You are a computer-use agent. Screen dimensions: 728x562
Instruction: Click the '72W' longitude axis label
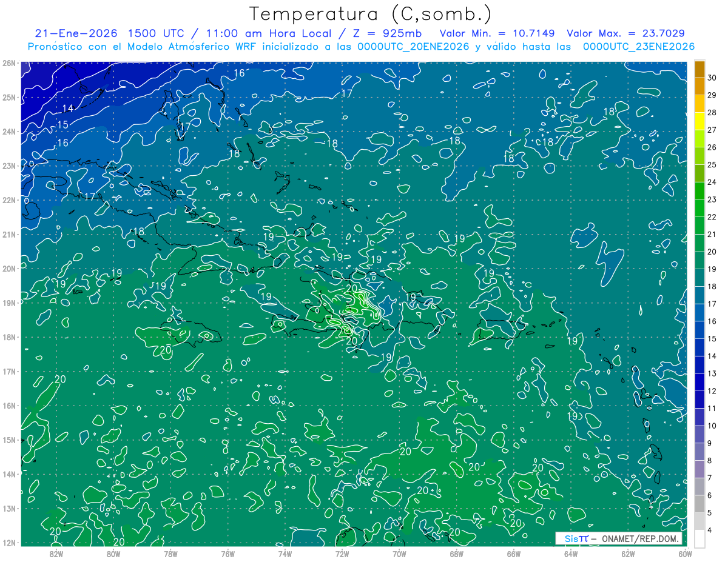tap(342, 553)
